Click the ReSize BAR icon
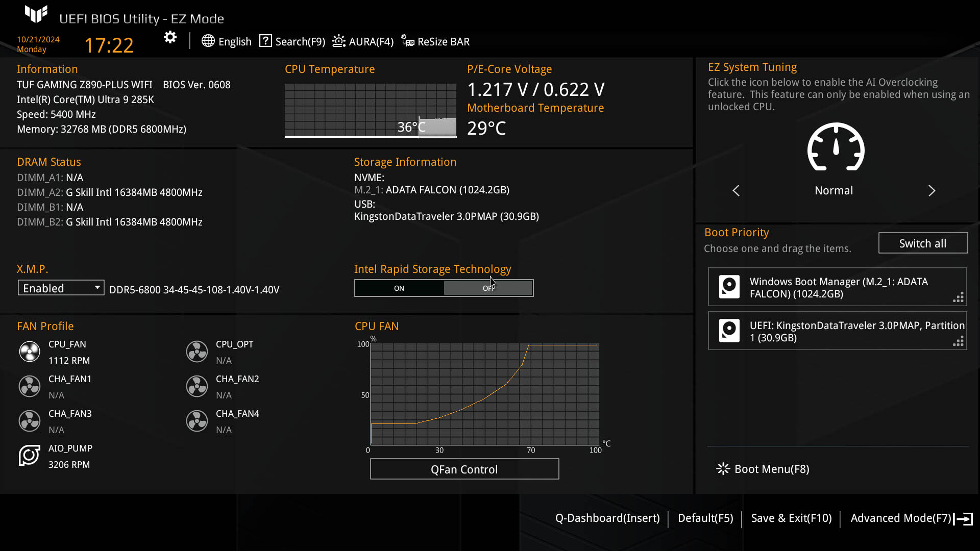Image resolution: width=980 pixels, height=551 pixels. [x=407, y=41]
